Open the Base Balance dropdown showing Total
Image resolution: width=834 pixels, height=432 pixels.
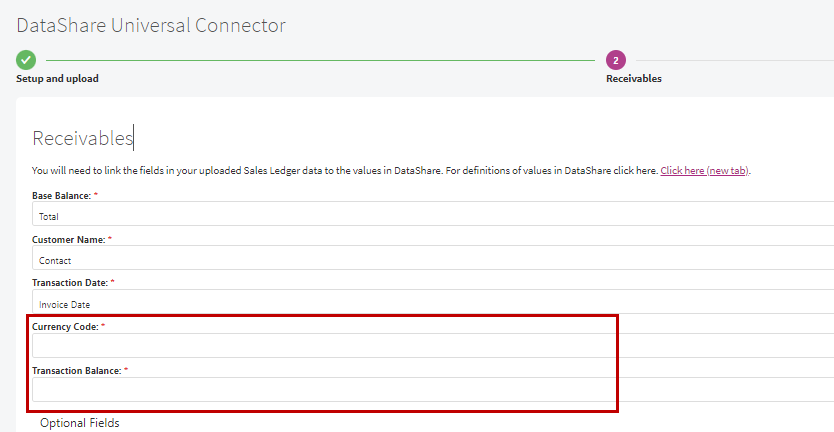click(x=433, y=214)
